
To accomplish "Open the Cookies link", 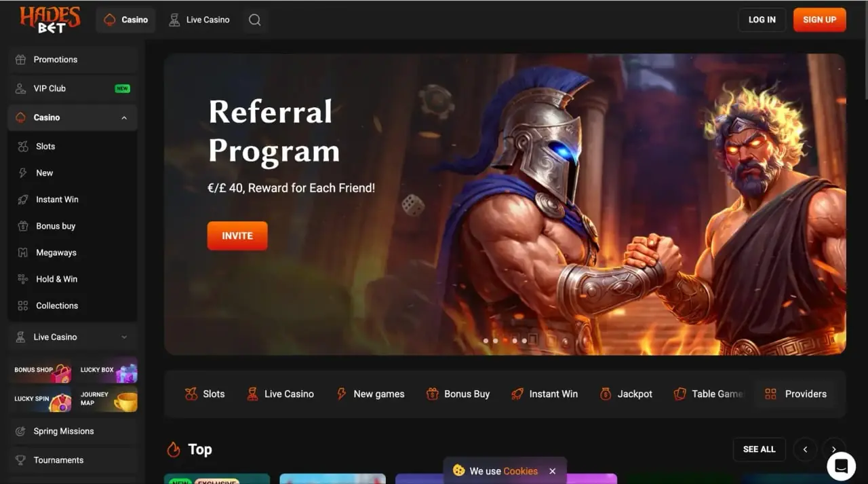I will pyautogui.click(x=521, y=471).
